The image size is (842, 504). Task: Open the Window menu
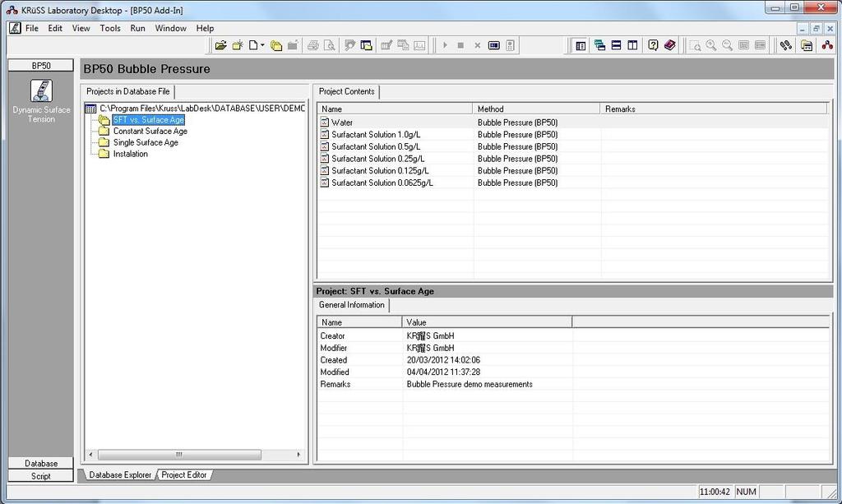point(171,28)
